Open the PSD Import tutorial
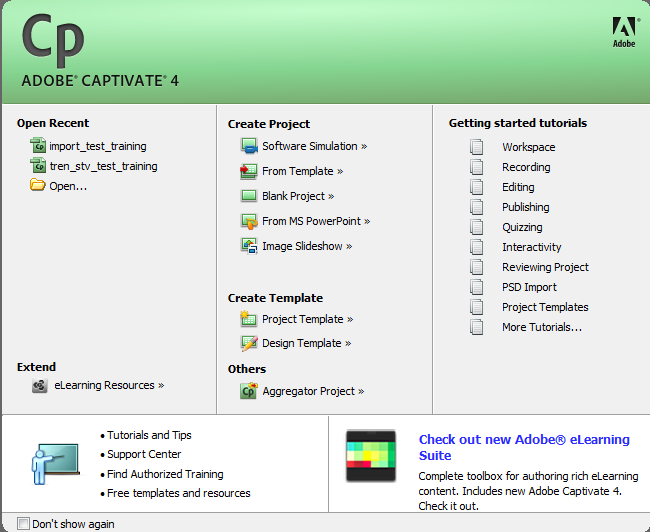This screenshot has width=650, height=532. [529, 287]
